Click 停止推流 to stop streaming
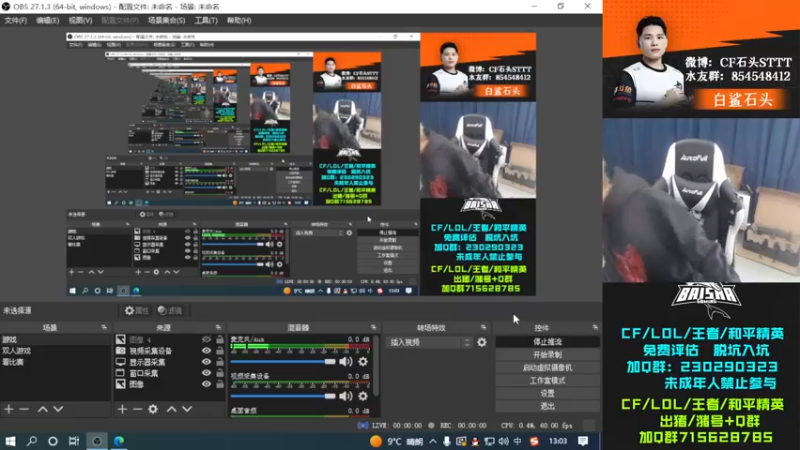Screen dimensions: 800x450 (x=547, y=342)
